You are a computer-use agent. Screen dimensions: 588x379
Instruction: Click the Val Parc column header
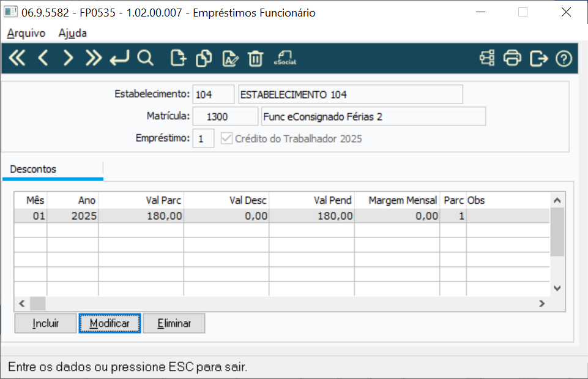point(141,200)
